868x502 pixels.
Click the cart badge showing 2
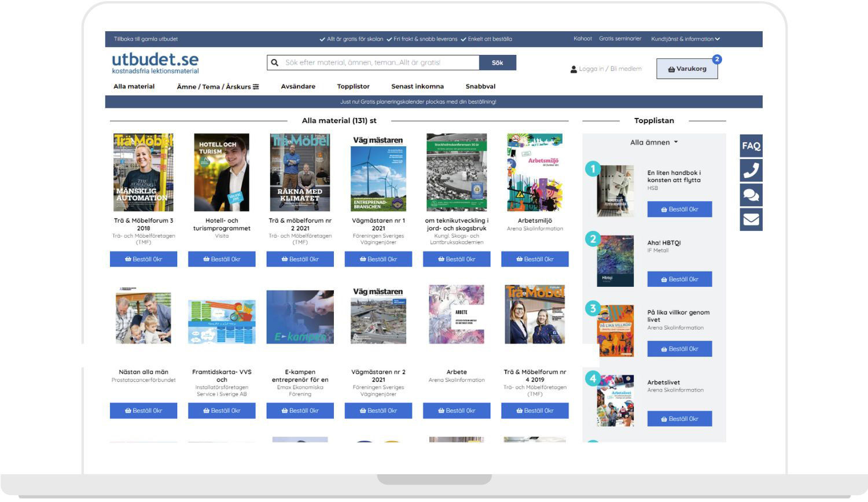click(x=717, y=59)
